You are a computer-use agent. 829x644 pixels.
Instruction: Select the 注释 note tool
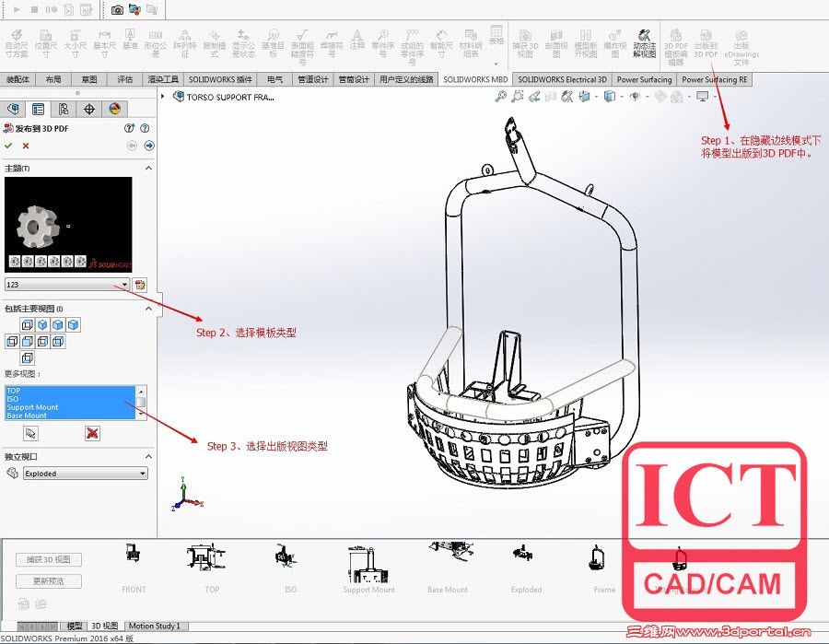(x=357, y=41)
